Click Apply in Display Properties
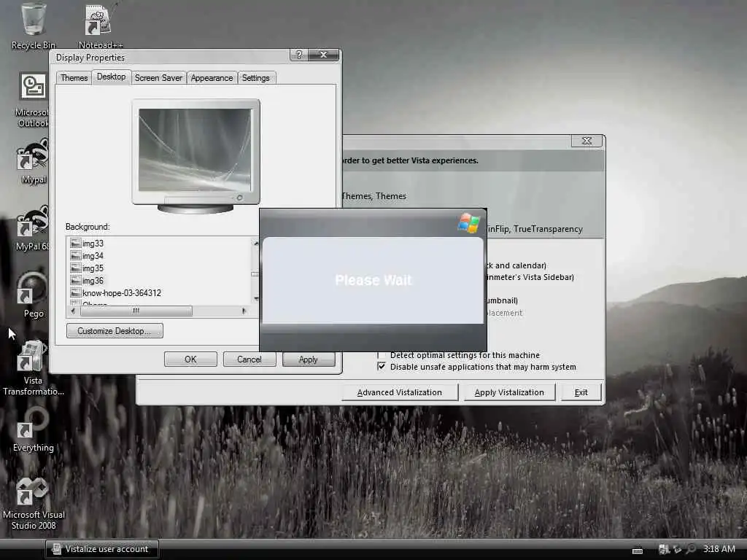Image resolution: width=747 pixels, height=560 pixels. click(x=309, y=359)
